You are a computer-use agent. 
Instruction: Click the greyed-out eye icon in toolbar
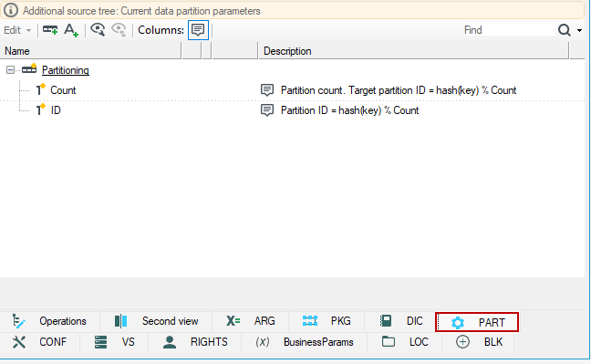coord(119,30)
